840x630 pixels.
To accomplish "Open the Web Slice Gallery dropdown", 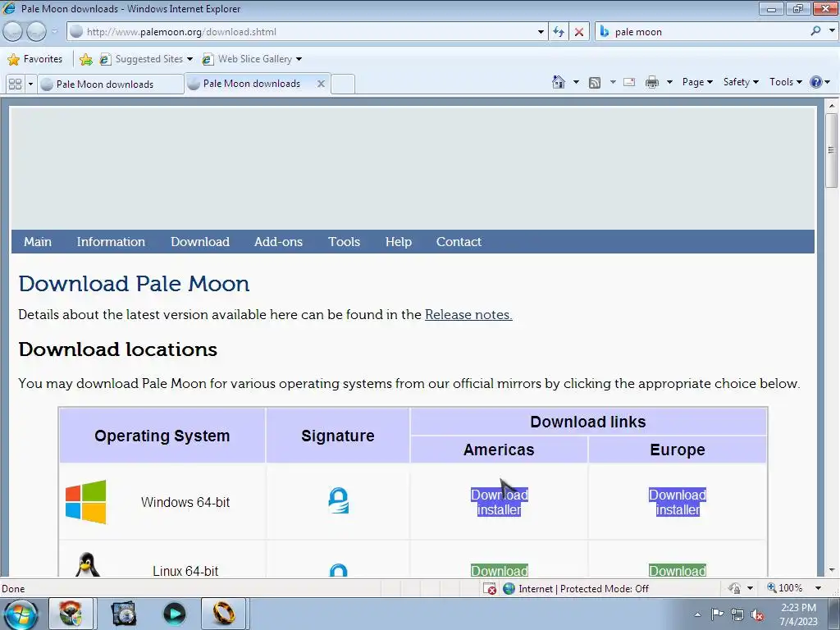I will [x=299, y=59].
